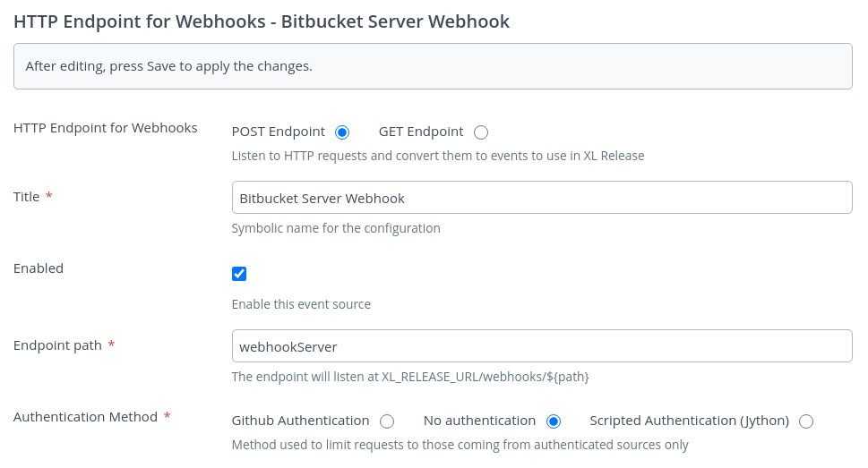This screenshot has width=868, height=468.
Task: Click the 'Enable this event source' help text
Action: (301, 304)
